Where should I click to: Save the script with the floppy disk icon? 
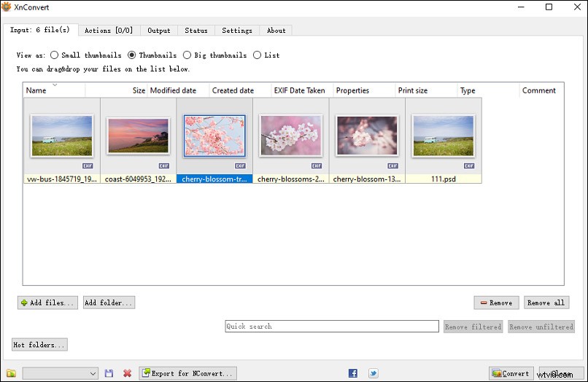click(x=109, y=373)
